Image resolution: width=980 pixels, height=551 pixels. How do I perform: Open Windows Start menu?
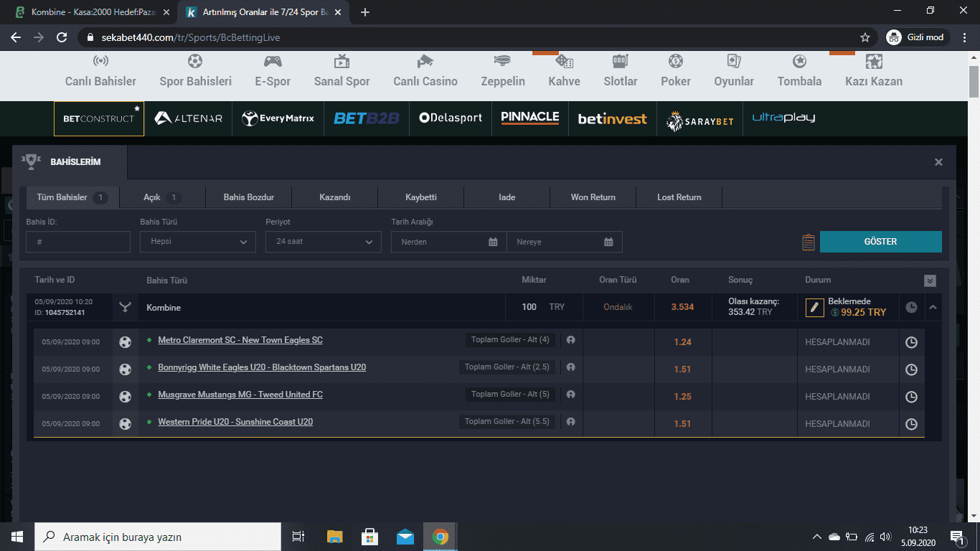pyautogui.click(x=17, y=537)
